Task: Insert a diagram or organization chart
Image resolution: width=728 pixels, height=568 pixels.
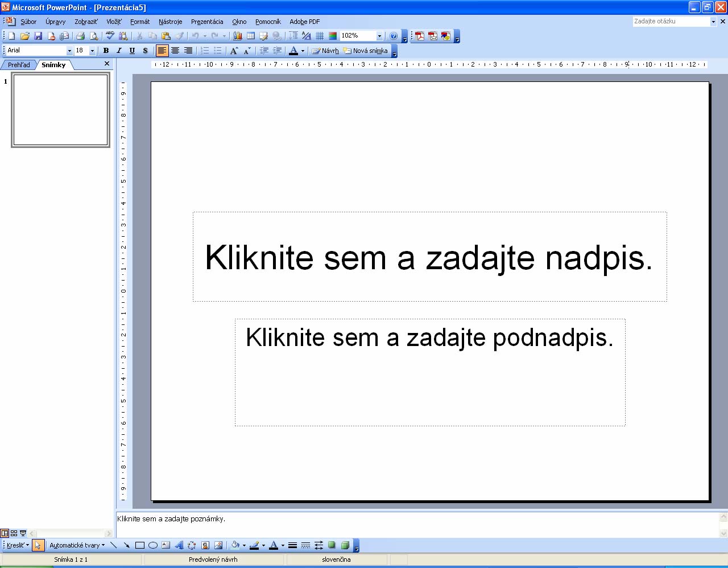Action: pyautogui.click(x=192, y=545)
